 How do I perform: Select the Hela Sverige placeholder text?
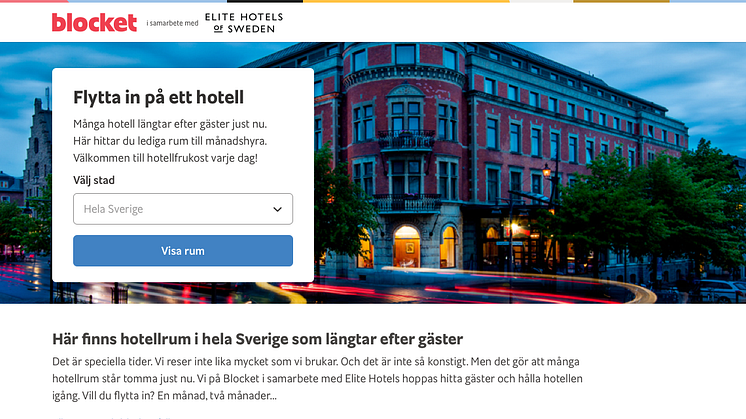pos(113,209)
